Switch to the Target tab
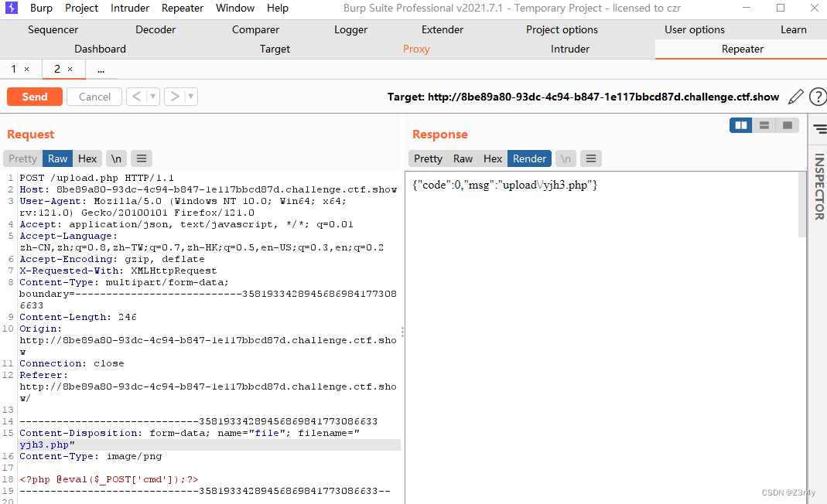Image resolution: width=827 pixels, height=504 pixels. coord(275,49)
